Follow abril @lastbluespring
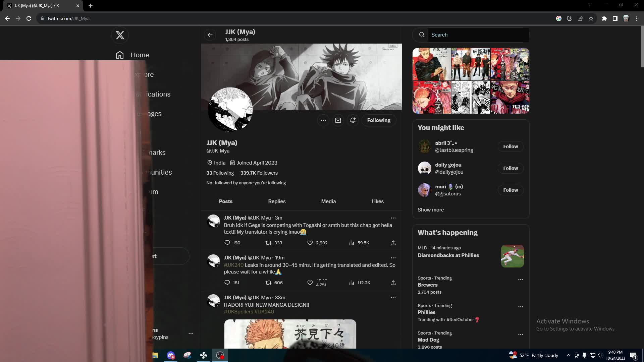The width and height of the screenshot is (644, 362). (511, 146)
